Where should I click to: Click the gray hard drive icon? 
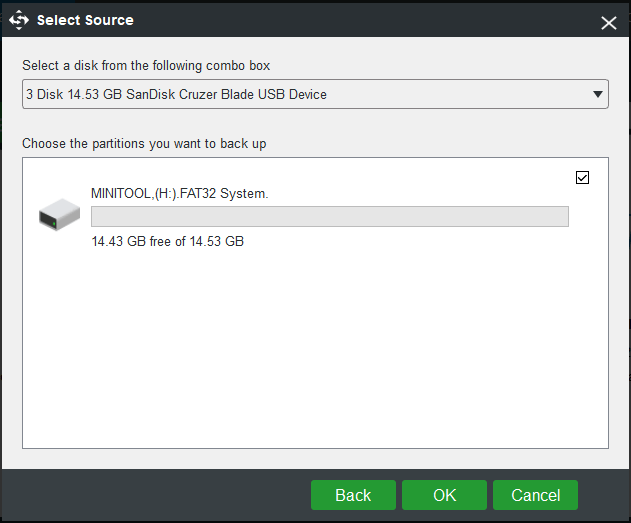pos(60,214)
